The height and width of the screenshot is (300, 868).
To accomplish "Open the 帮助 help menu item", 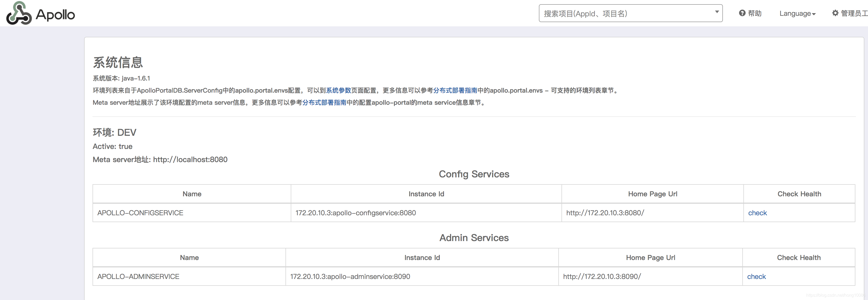I will tap(754, 13).
